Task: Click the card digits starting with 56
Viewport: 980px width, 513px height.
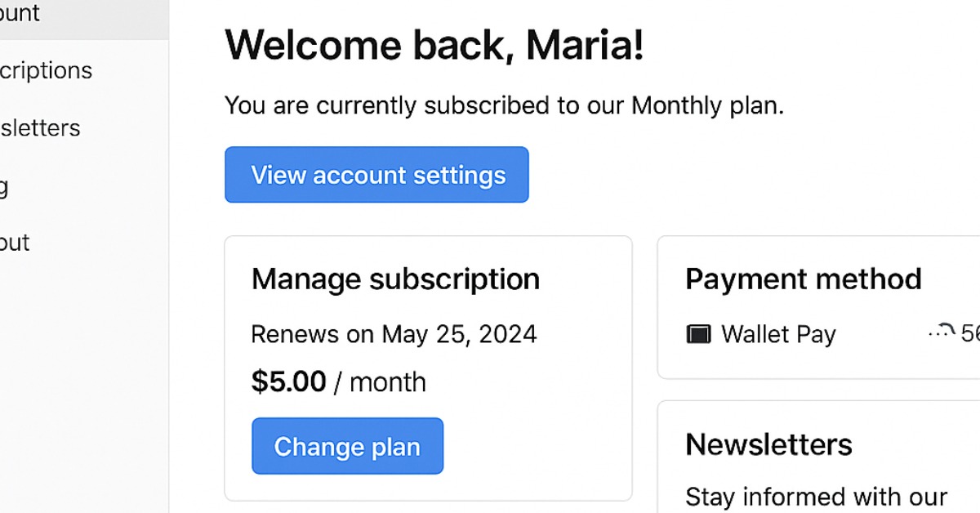Action: (x=969, y=333)
